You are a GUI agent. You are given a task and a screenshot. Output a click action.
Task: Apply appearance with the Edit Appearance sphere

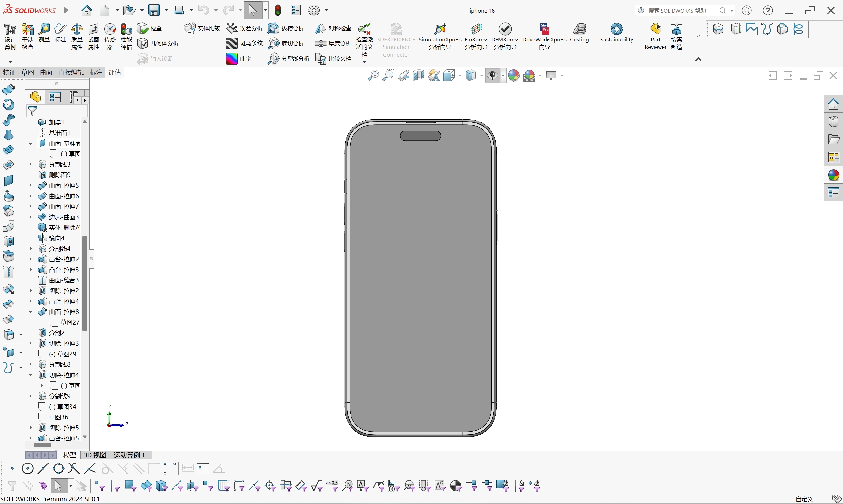pyautogui.click(x=514, y=75)
